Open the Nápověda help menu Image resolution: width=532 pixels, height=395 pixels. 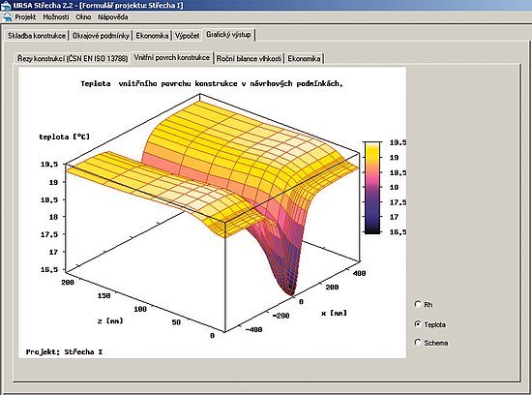[112, 17]
